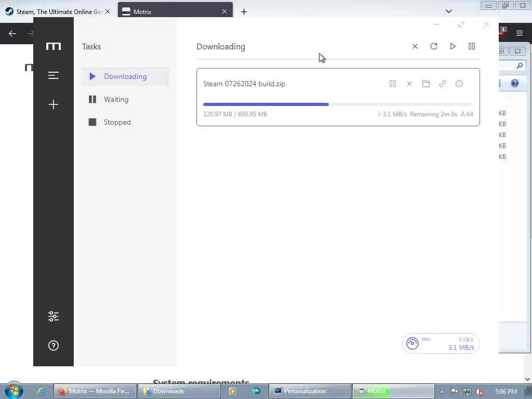This screenshot has width=532, height=399.
Task: Pause all tasks from header toolbar
Action: click(x=472, y=46)
